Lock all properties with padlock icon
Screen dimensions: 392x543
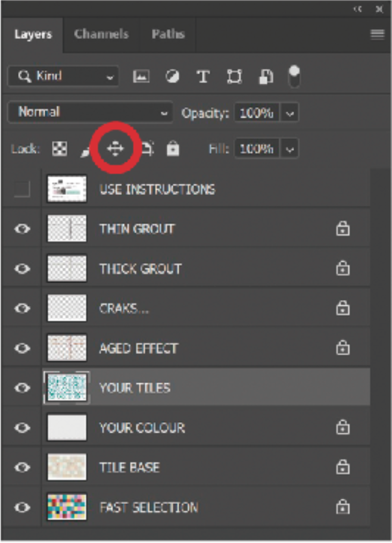pos(174,147)
